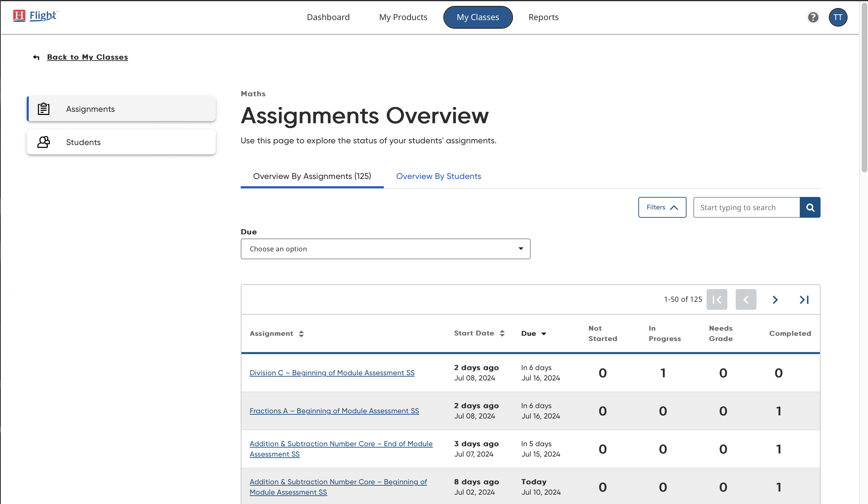868x504 pixels.
Task: Toggle the Due column sort arrow
Action: tap(543, 334)
